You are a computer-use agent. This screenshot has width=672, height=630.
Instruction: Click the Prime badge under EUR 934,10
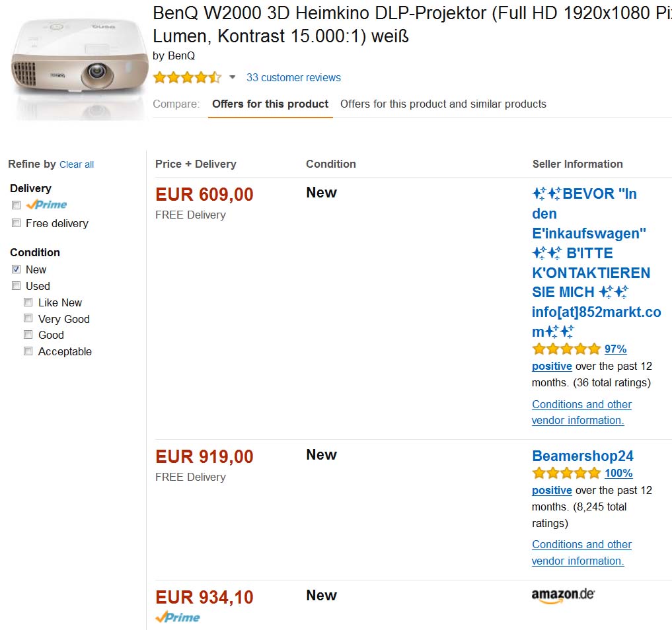[x=178, y=617]
